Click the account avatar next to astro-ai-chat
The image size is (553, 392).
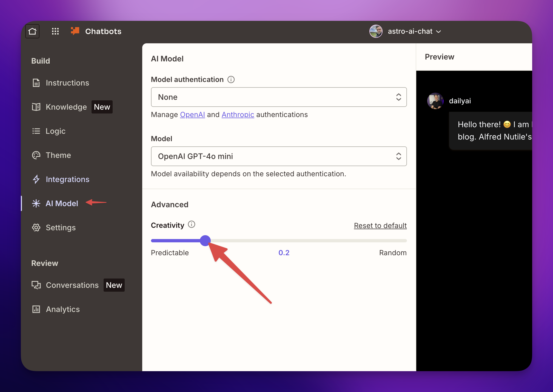coord(376,31)
